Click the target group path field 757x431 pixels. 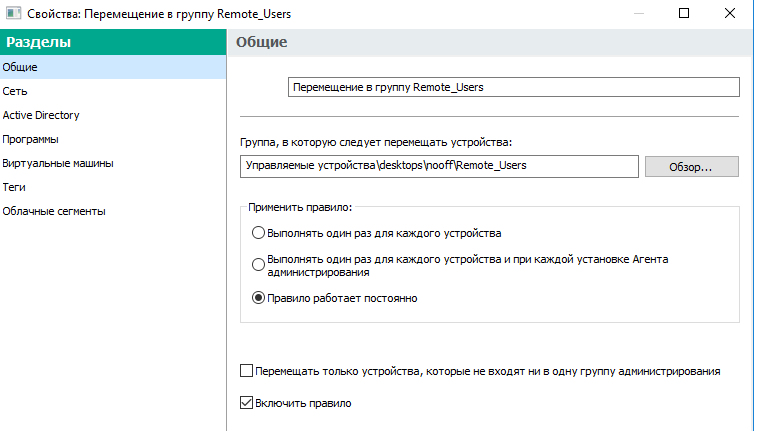[439, 166]
